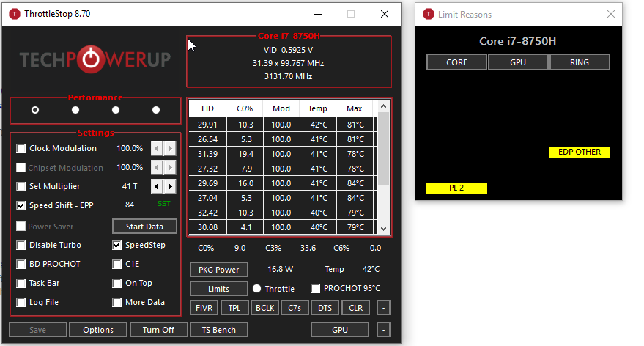This screenshot has height=346, width=644.
Task: Enable the Clock Modulation checkbox
Action: pos(21,148)
